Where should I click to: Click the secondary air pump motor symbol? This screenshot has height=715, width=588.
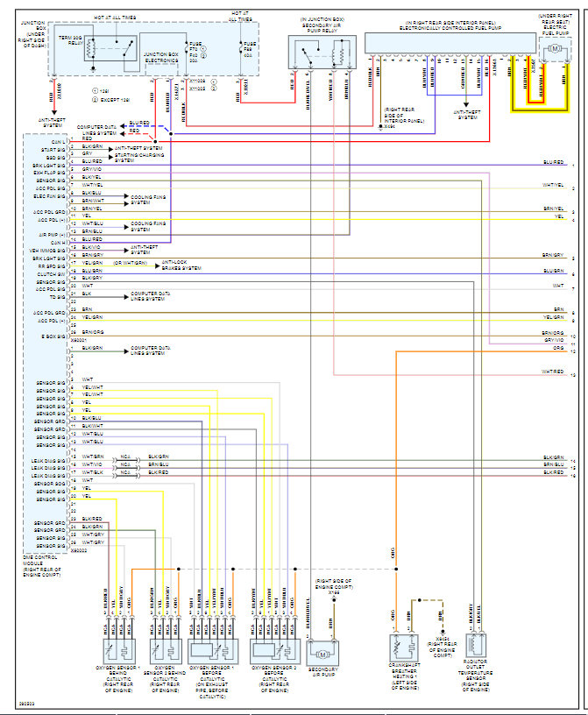click(322, 655)
